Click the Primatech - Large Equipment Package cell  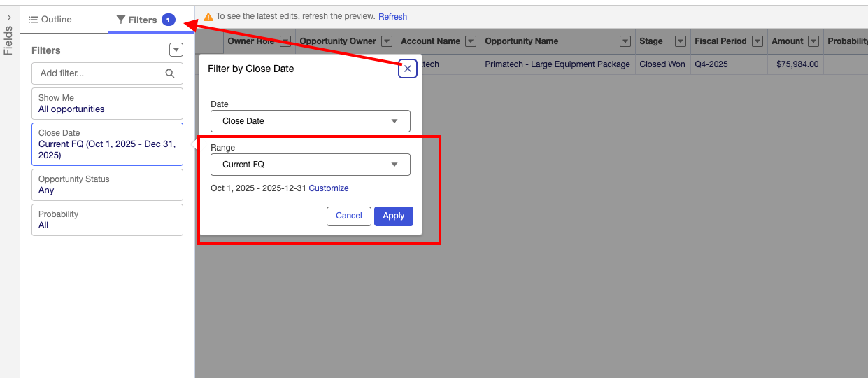click(x=557, y=64)
